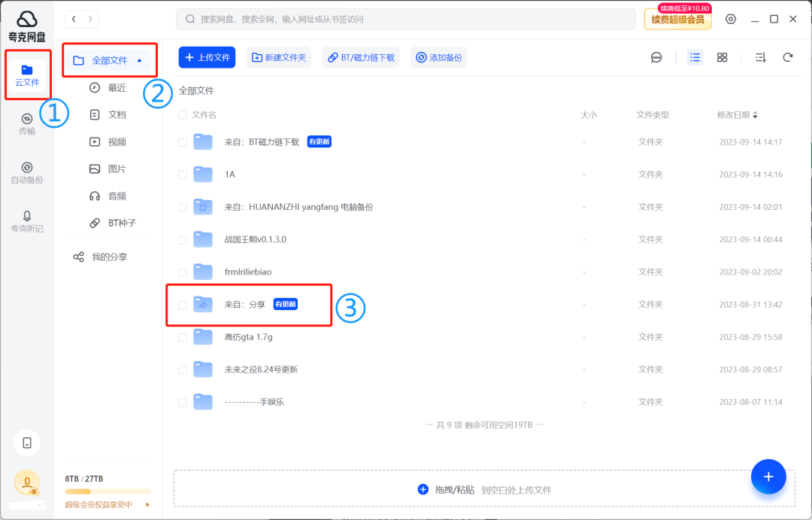Click the 上传文件 upload button
The height and width of the screenshot is (520, 812).
(207, 56)
